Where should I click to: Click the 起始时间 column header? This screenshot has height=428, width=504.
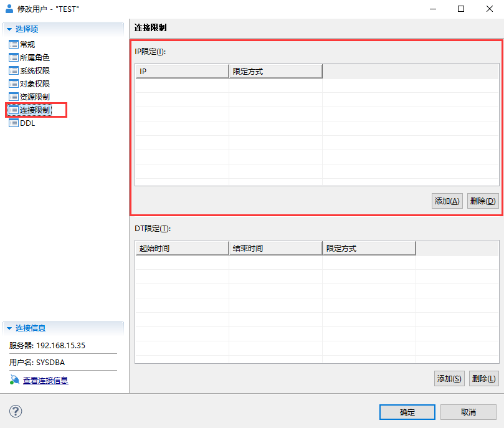(183, 249)
